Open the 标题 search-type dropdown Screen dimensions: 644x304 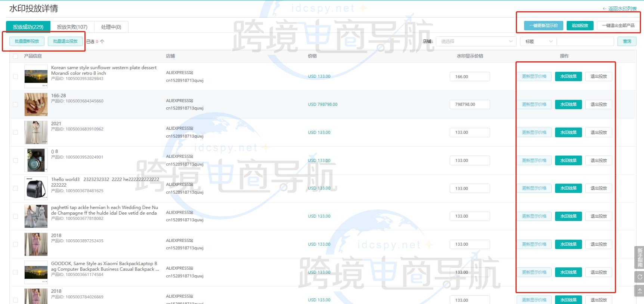click(538, 42)
